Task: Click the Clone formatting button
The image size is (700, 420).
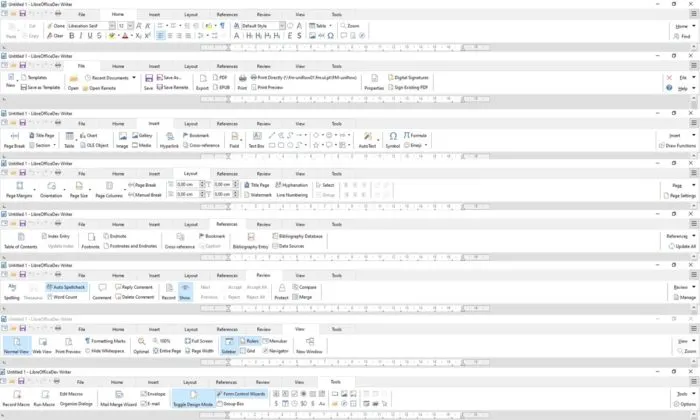Action: pos(56,26)
